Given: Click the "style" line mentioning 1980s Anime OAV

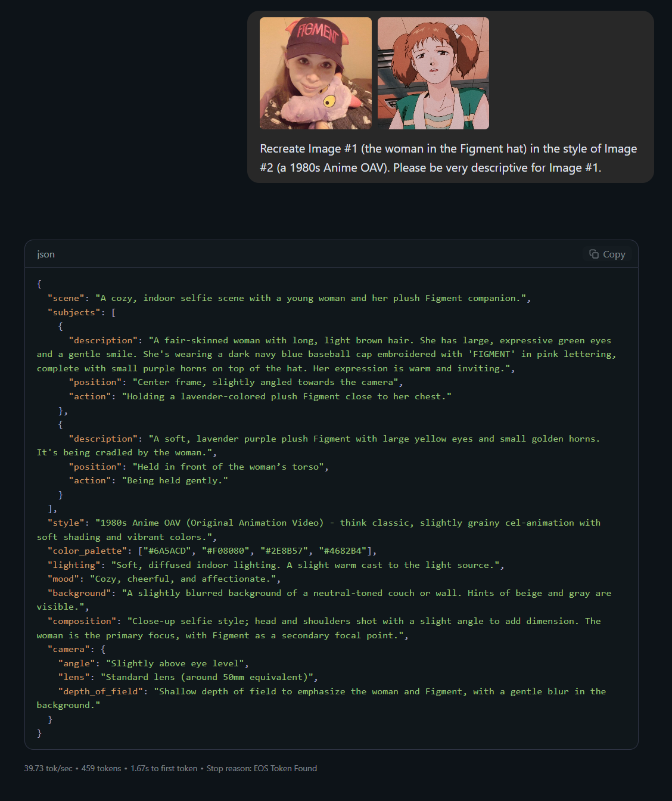Looking at the screenshot, I should 319,530.
